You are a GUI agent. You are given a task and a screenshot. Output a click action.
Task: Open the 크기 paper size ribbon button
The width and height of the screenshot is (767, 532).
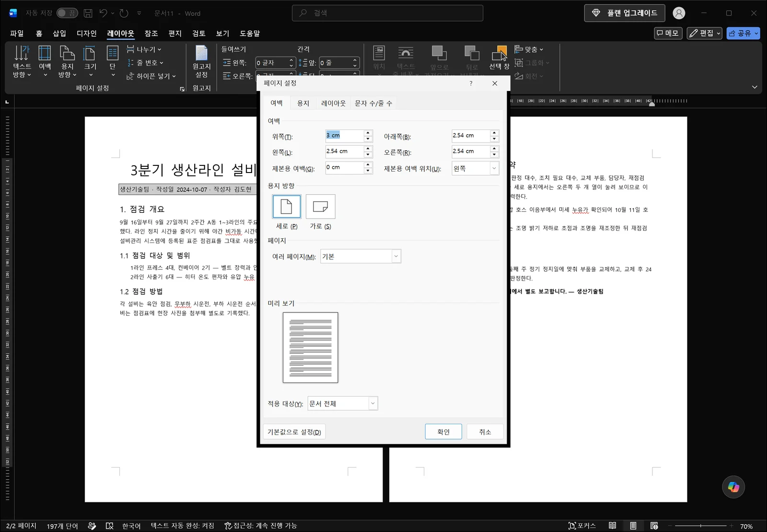(x=90, y=61)
